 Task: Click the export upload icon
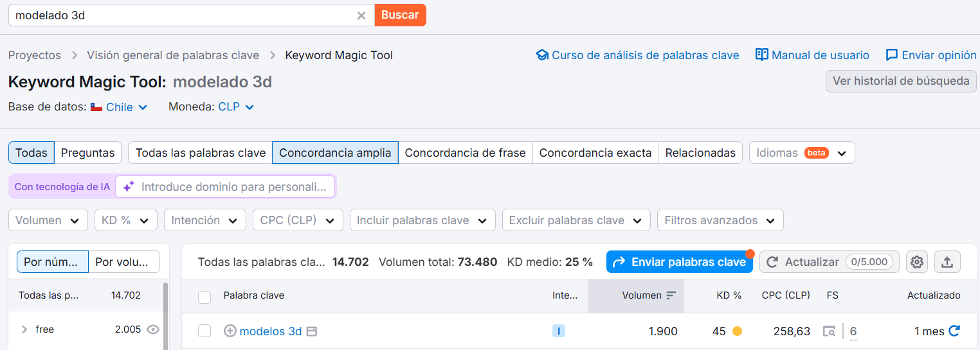click(x=947, y=262)
